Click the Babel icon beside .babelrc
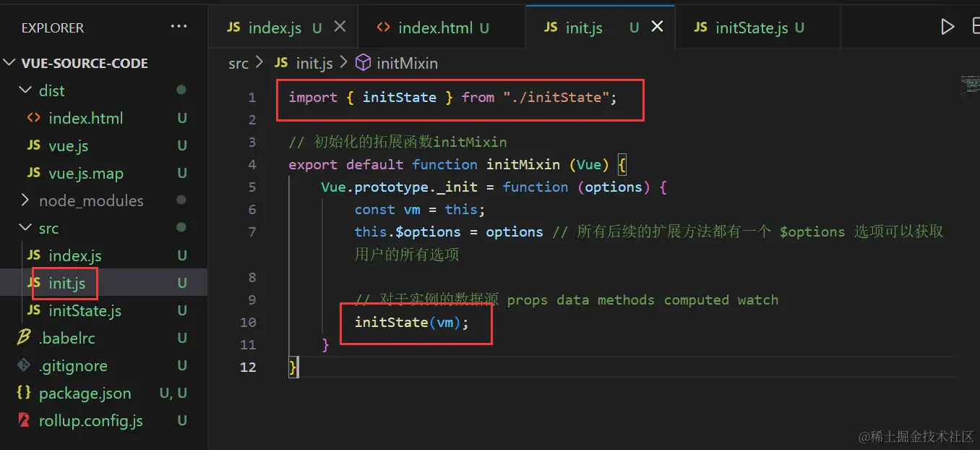Screen dimensions: 980x450 pyautogui.click(x=24, y=338)
